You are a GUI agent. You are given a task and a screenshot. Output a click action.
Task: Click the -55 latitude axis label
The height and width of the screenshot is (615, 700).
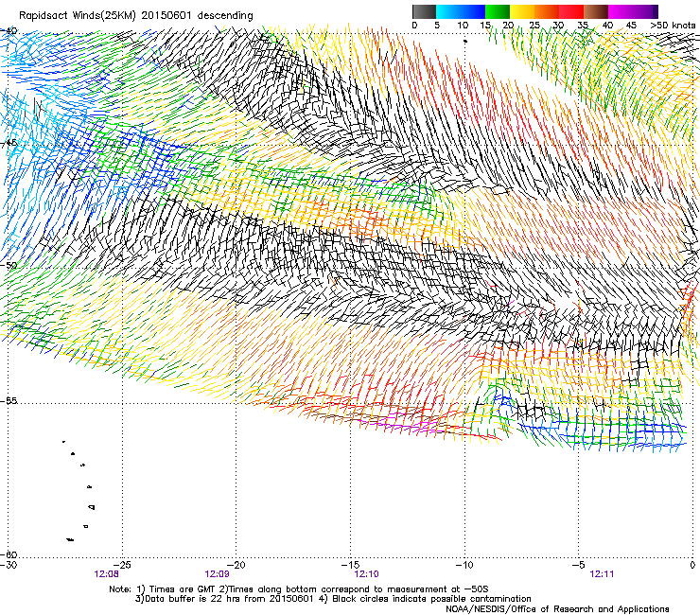point(9,401)
